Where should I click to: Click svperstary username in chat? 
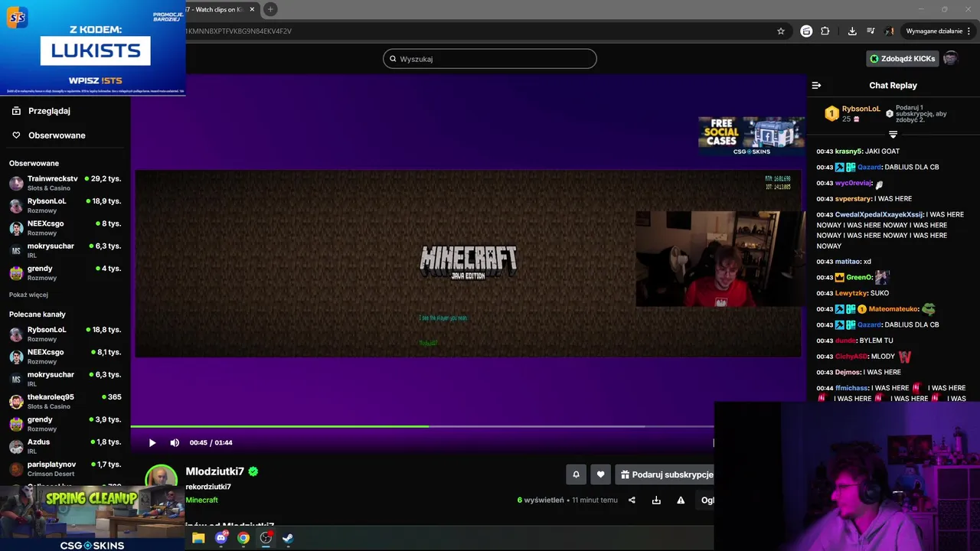click(854, 199)
